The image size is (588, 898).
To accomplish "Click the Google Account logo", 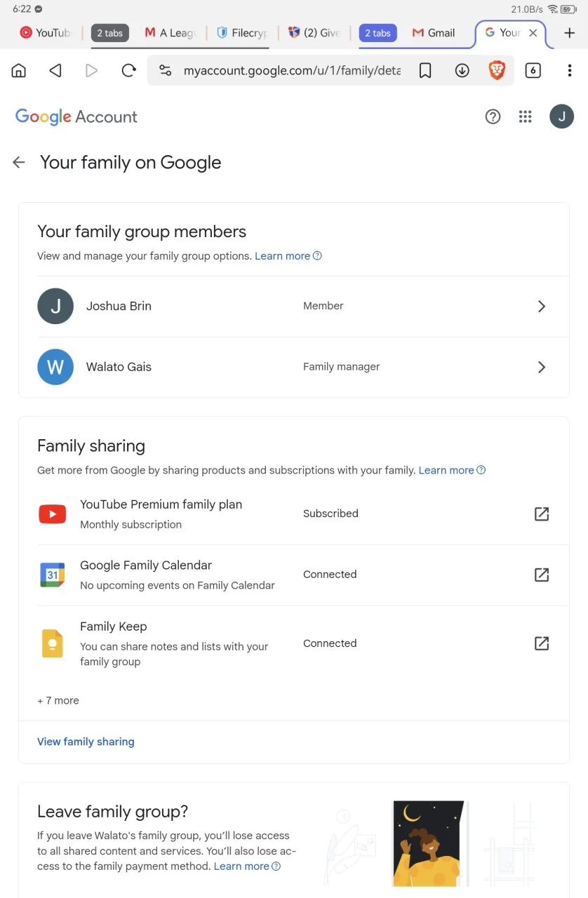I will (76, 117).
